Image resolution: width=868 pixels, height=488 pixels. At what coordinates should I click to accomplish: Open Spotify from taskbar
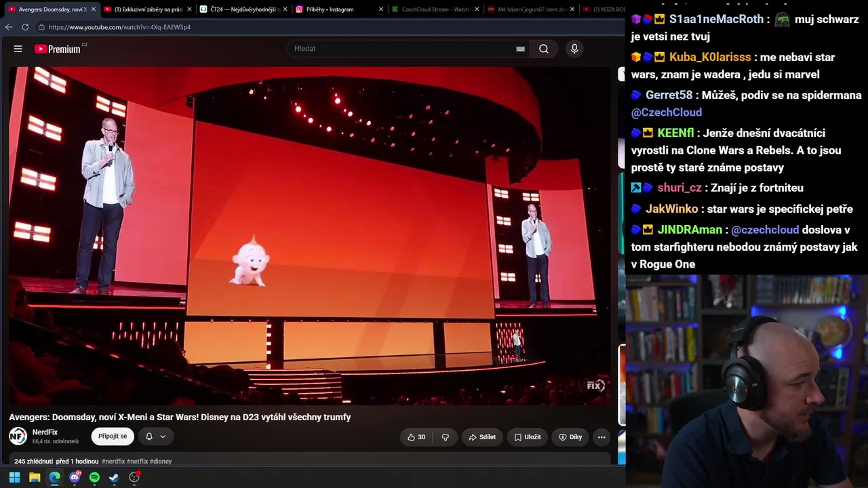(x=94, y=477)
